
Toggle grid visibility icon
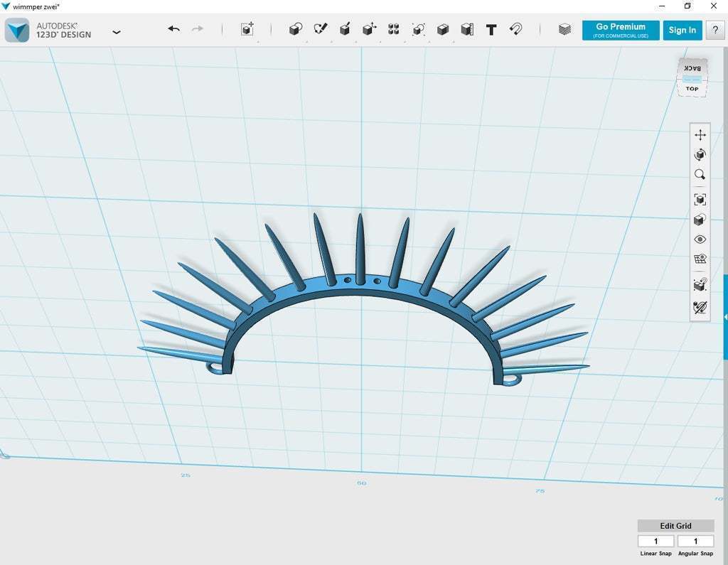(x=700, y=259)
